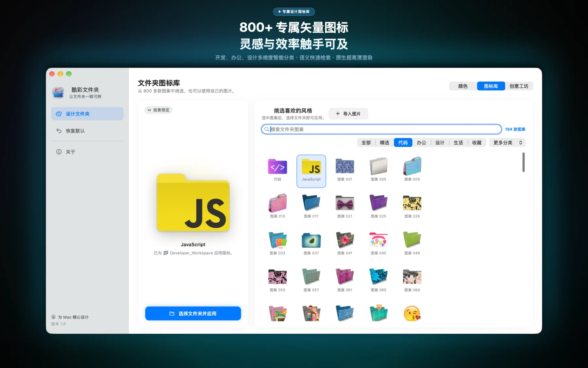Click the icon grid vertical scrollbar

point(523,162)
